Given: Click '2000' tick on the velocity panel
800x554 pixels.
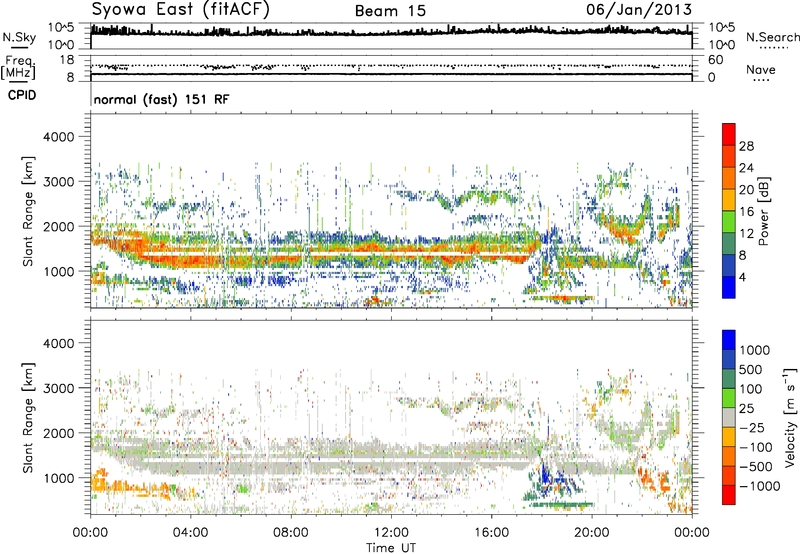Looking at the screenshot, I should click(58, 433).
